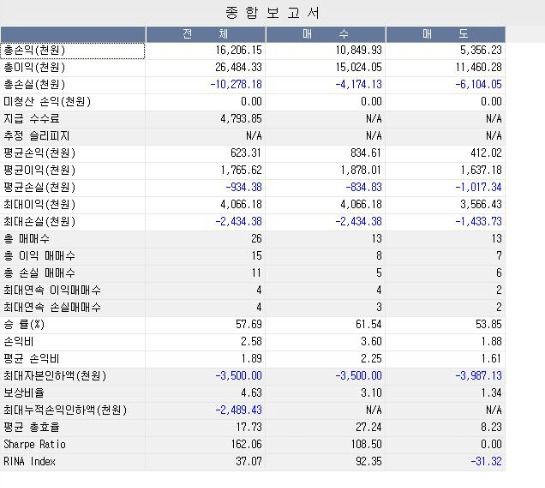Select the 총 손실 매매수 row label
Screen dimensions: 545x488
click(39, 273)
